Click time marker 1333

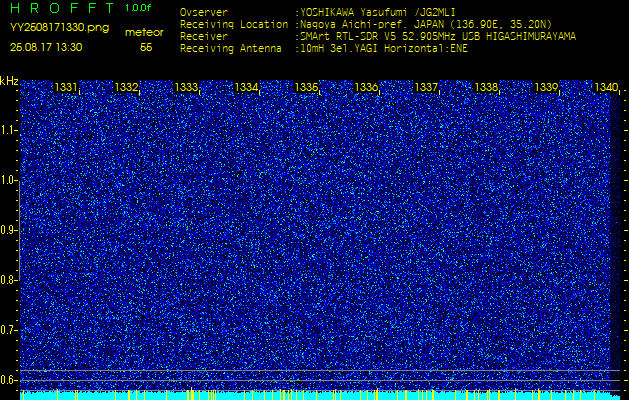click(186, 87)
